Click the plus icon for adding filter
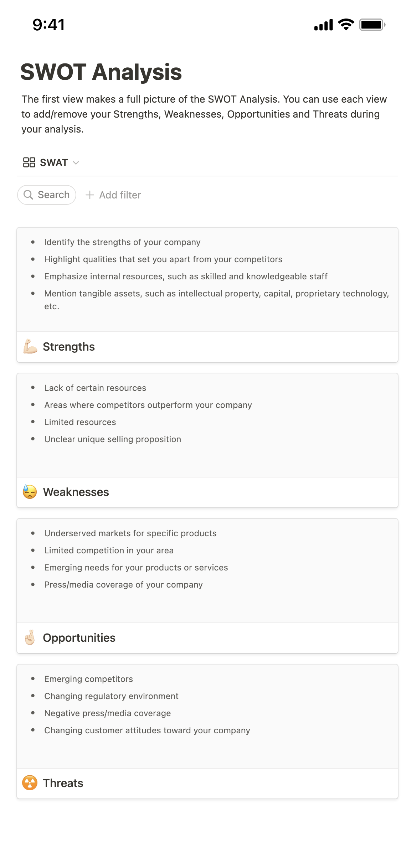This screenshot has height=868, width=401. tap(90, 195)
